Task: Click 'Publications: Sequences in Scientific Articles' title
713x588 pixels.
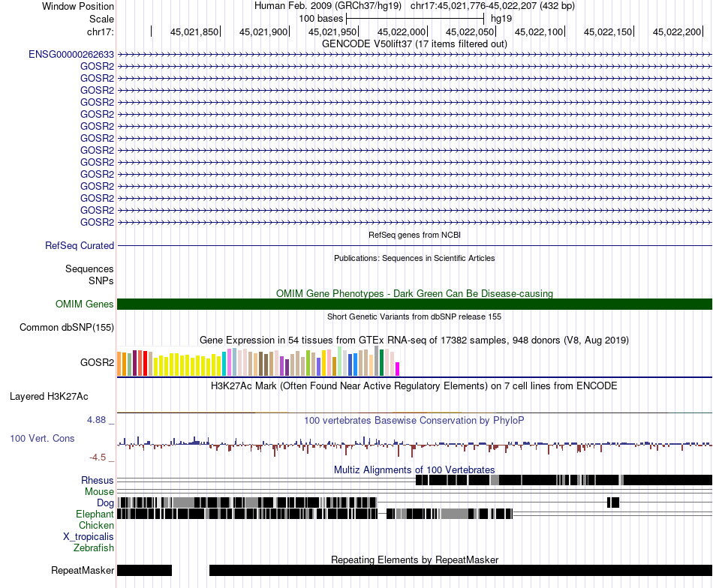Action: [x=414, y=258]
